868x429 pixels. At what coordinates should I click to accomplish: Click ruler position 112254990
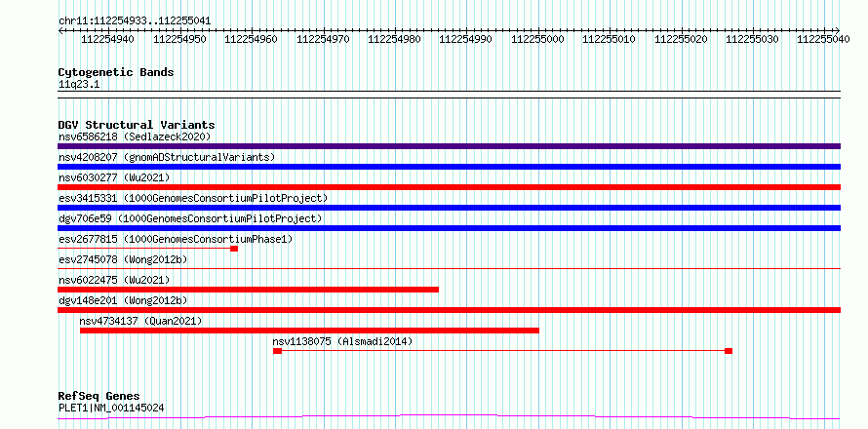[465, 39]
